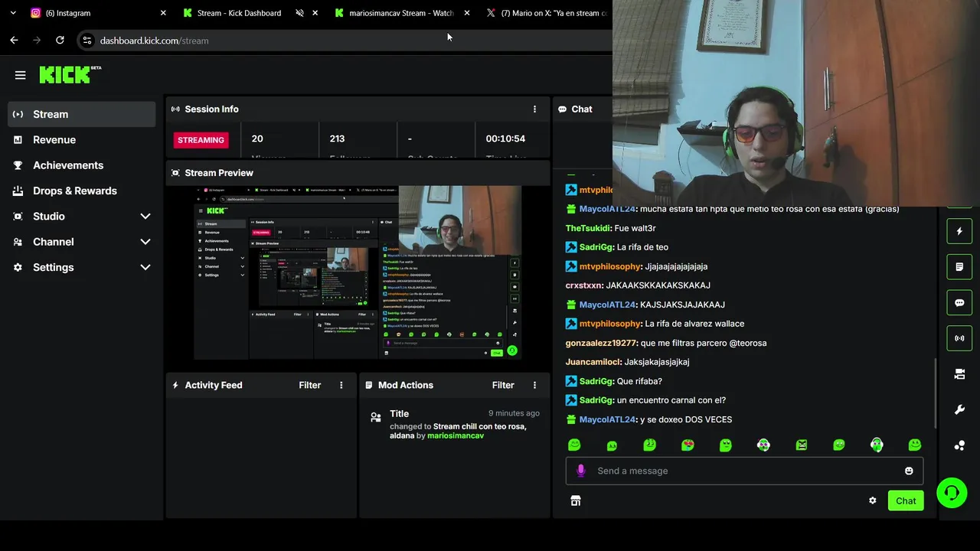980x551 pixels.
Task: Click the green Chat send button
Action: pos(906,500)
